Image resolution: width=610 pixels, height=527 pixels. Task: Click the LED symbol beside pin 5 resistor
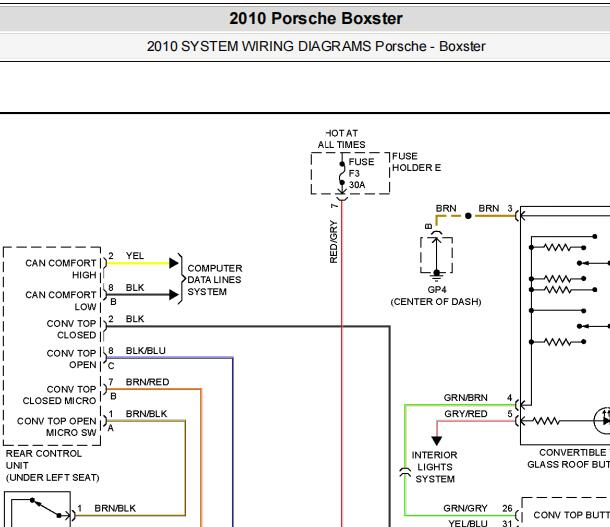(602, 420)
